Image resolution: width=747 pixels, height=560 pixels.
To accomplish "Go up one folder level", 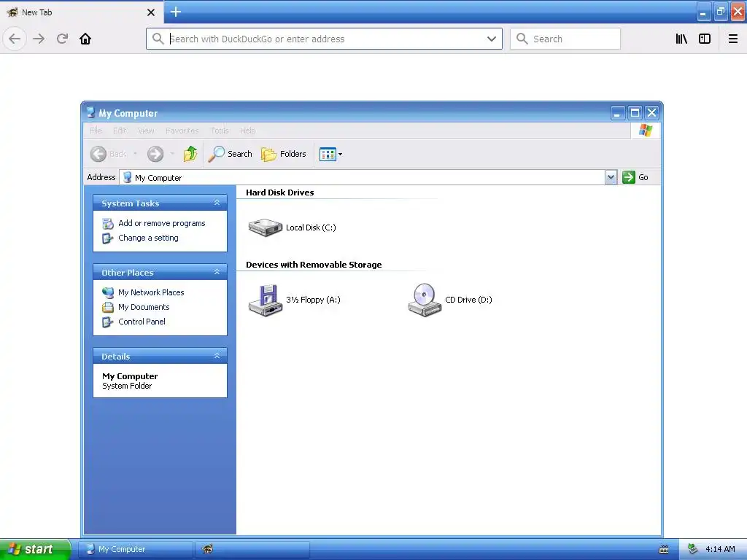I will pyautogui.click(x=190, y=154).
